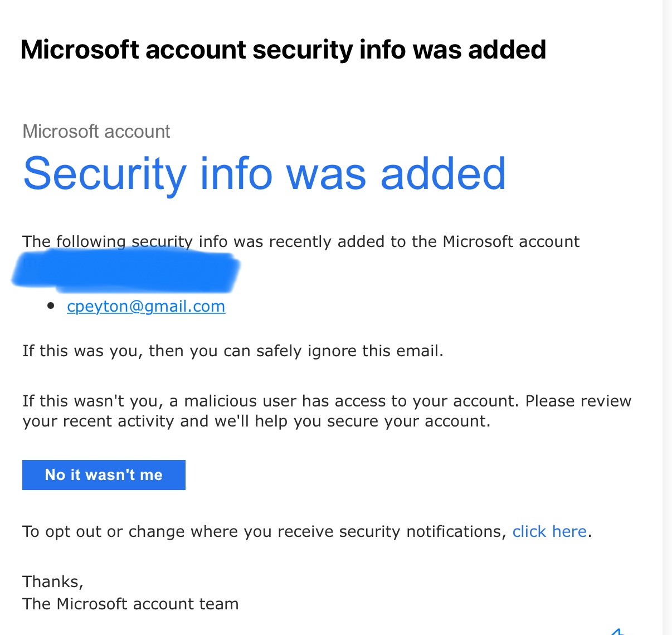Open the cpeyton@gmail.com email link
Screen dimensions: 672x635
point(146,306)
